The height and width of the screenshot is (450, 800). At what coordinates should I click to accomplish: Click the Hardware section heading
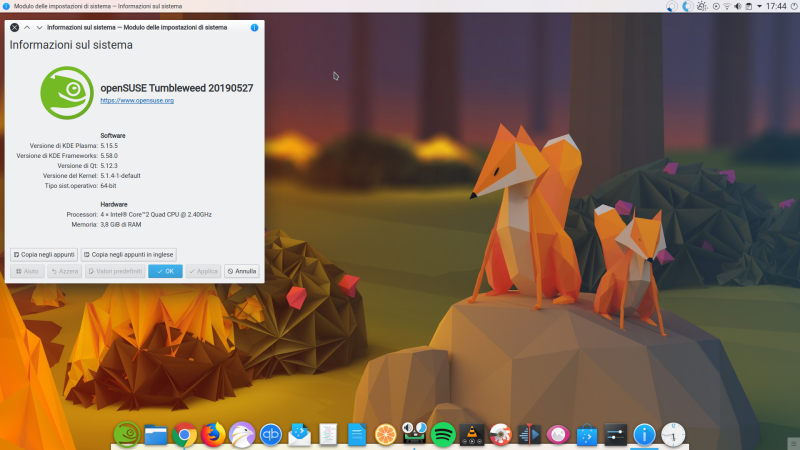pyautogui.click(x=114, y=205)
